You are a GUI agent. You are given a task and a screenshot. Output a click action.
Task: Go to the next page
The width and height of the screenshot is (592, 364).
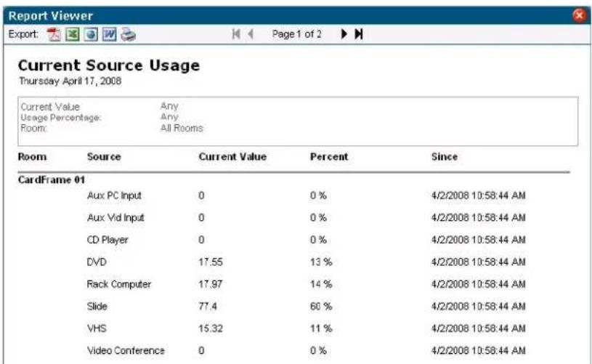click(x=344, y=34)
